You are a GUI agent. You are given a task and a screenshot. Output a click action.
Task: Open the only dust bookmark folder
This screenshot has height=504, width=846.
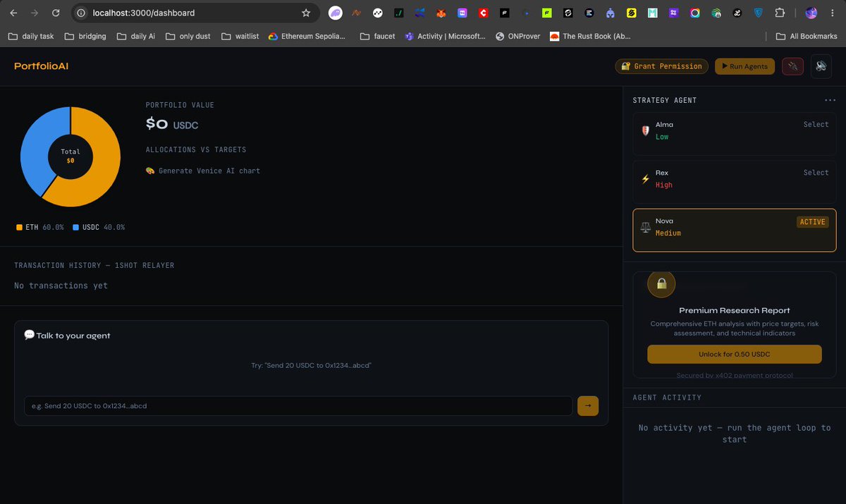tap(188, 36)
